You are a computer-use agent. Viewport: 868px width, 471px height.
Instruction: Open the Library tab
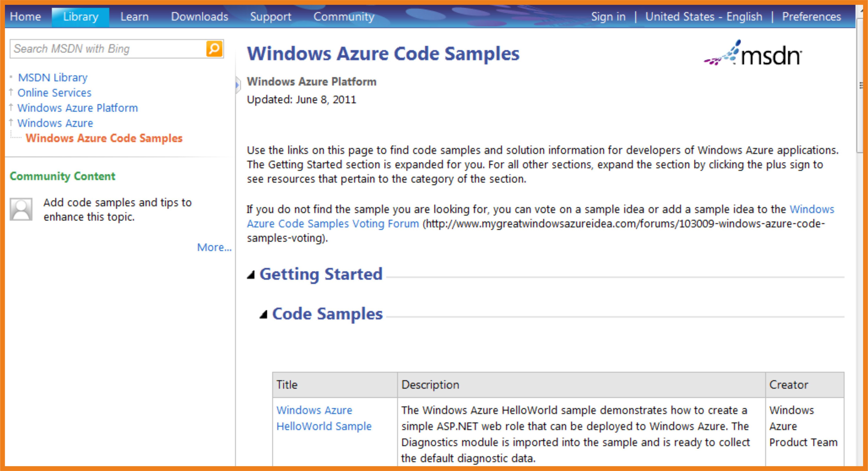coord(80,17)
